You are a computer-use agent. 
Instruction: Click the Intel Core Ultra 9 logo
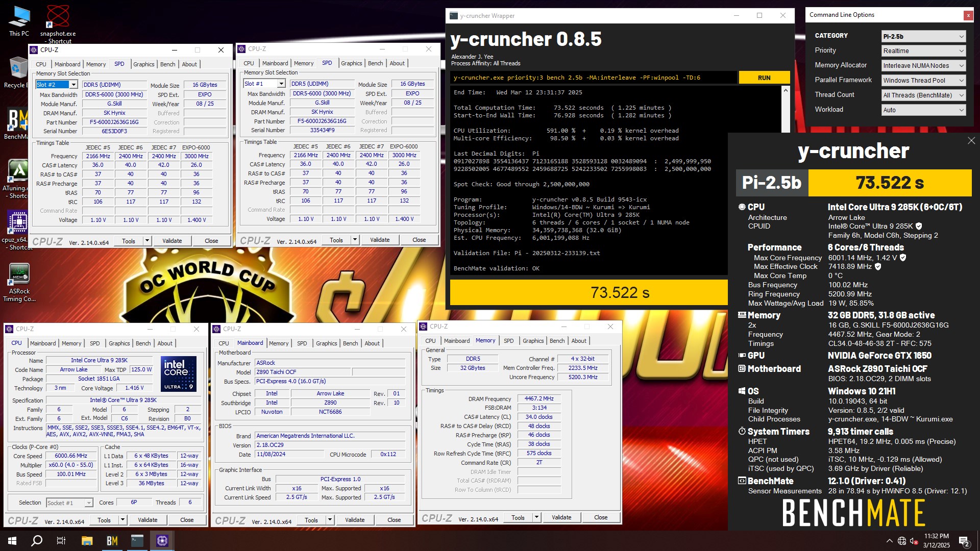[x=179, y=374]
